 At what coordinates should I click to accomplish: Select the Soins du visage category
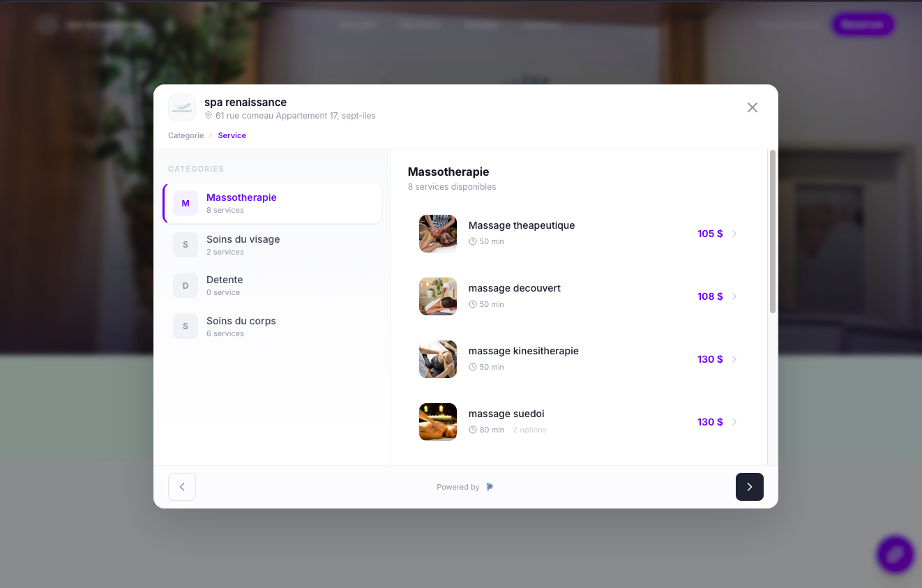pos(272,245)
